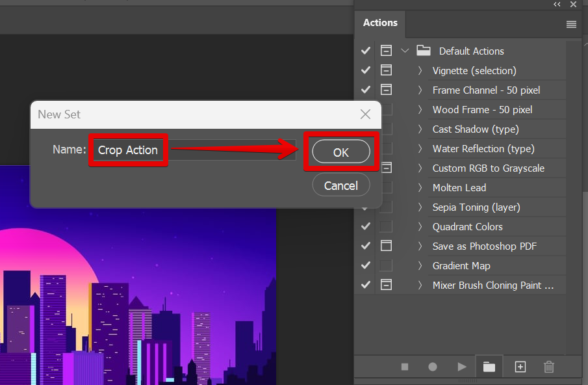588x385 pixels.
Task: Uncheck the Save as Photoshop PDF checkmark
Action: 366,246
